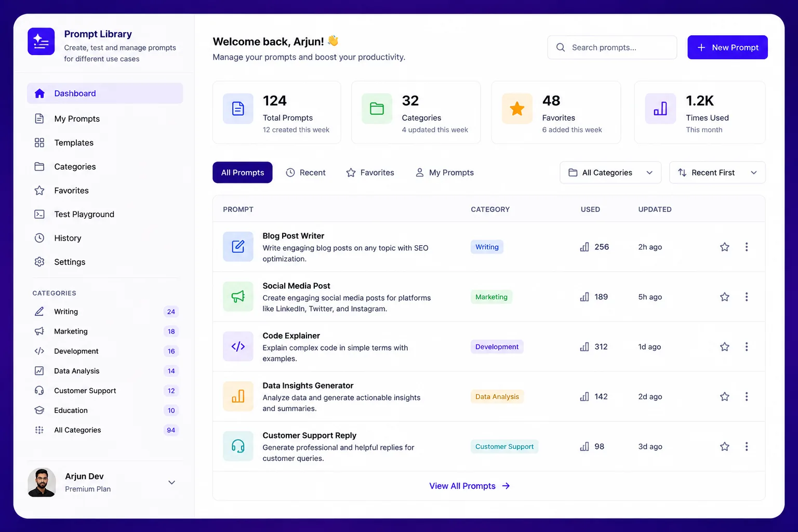
Task: Open the three-dot menu for Blog Post Writer
Action: coord(747,247)
